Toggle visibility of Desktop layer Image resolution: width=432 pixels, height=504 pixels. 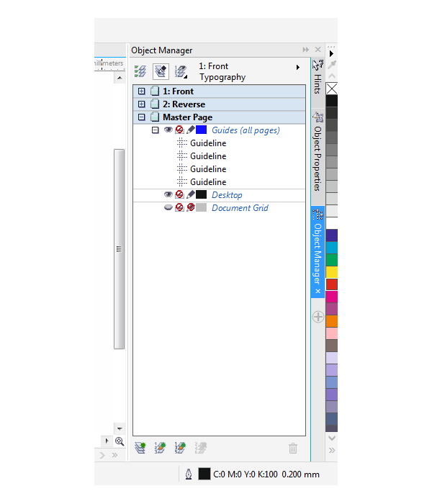[168, 194]
